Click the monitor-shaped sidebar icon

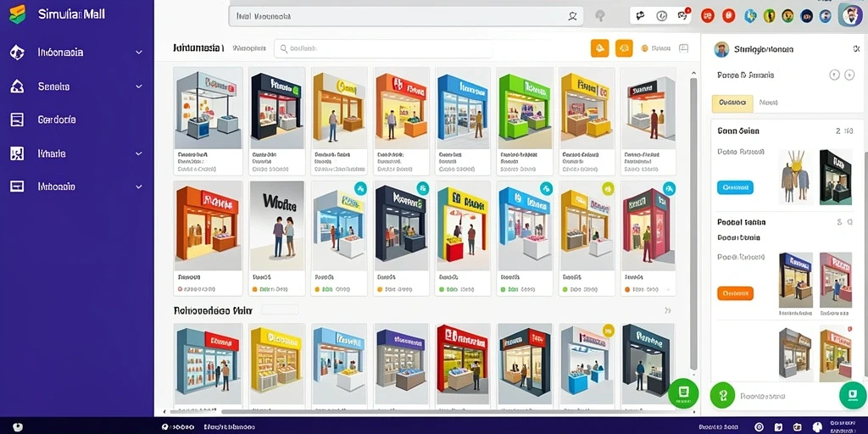pos(17,186)
